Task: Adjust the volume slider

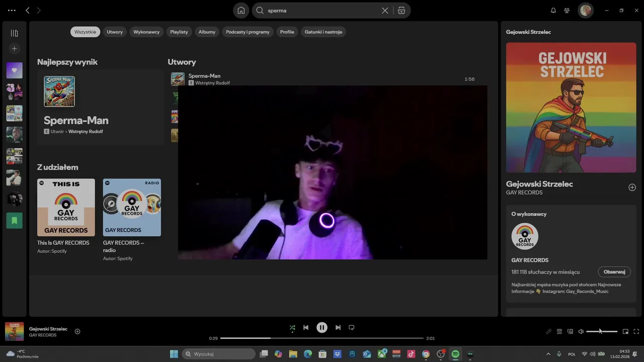Action: pos(602,331)
